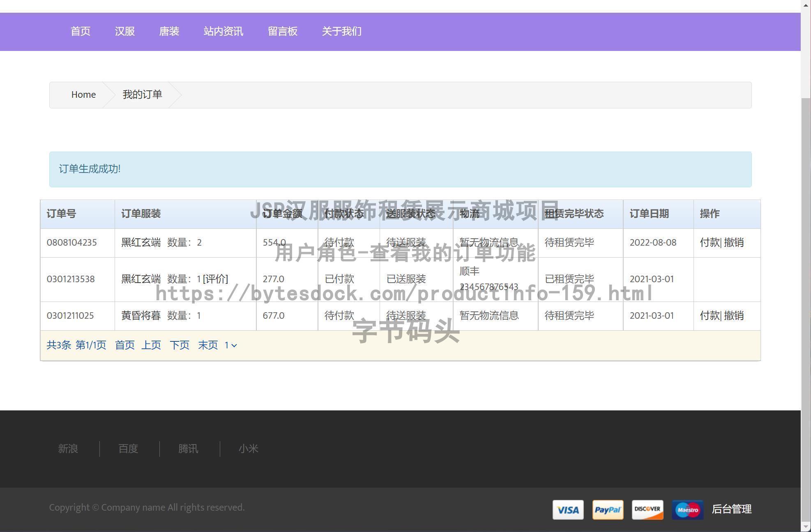Image resolution: width=811 pixels, height=532 pixels.
Task: Click 下页 in the pagination bar
Action: pos(180,345)
